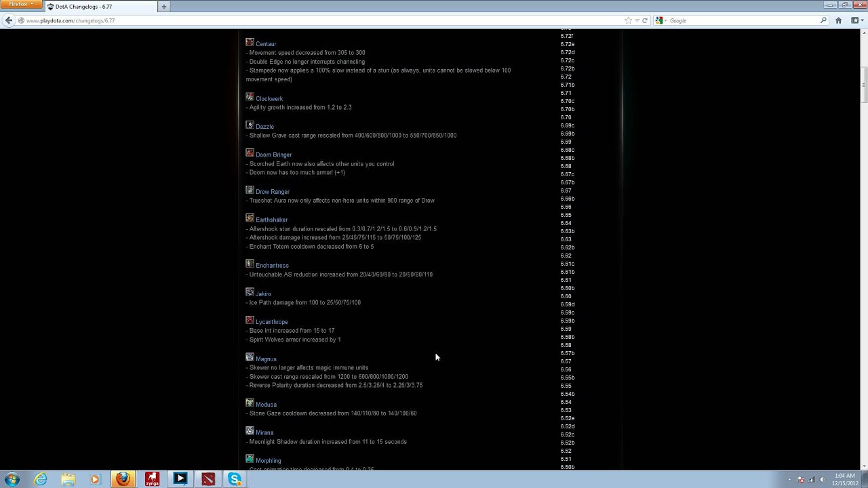Screen dimensions: 868x488
Task: Click the Lycanthrope hero portrait icon
Action: [x=250, y=321]
